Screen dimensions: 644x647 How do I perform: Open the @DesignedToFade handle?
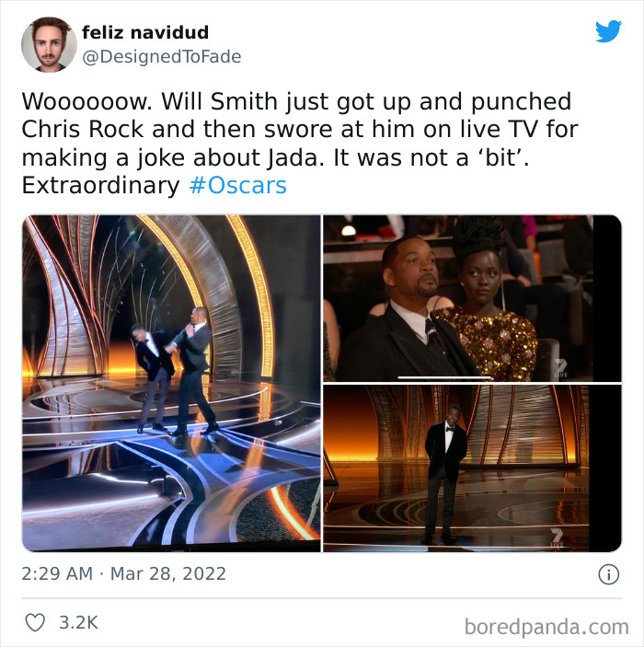(162, 56)
